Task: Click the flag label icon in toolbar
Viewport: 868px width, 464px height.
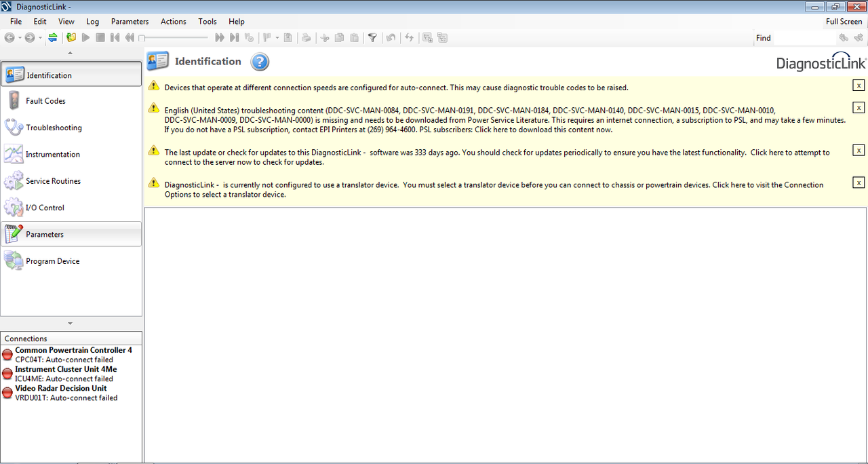Action: coord(267,38)
